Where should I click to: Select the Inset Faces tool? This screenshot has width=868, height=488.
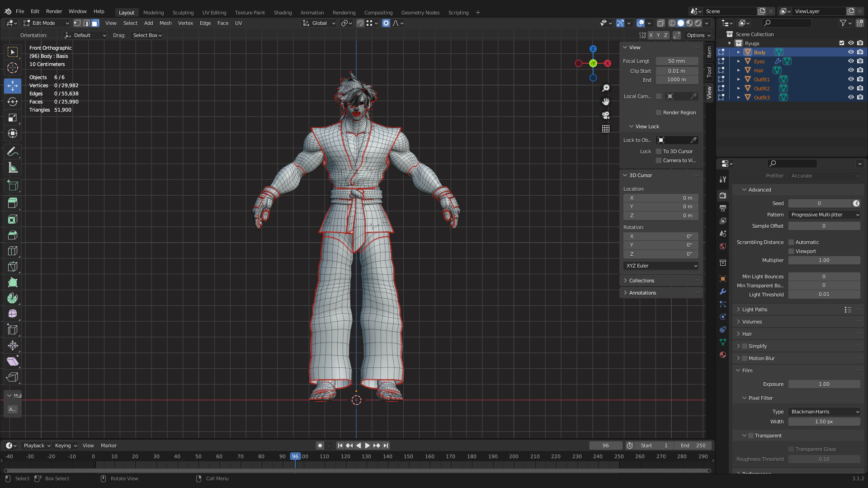click(13, 219)
